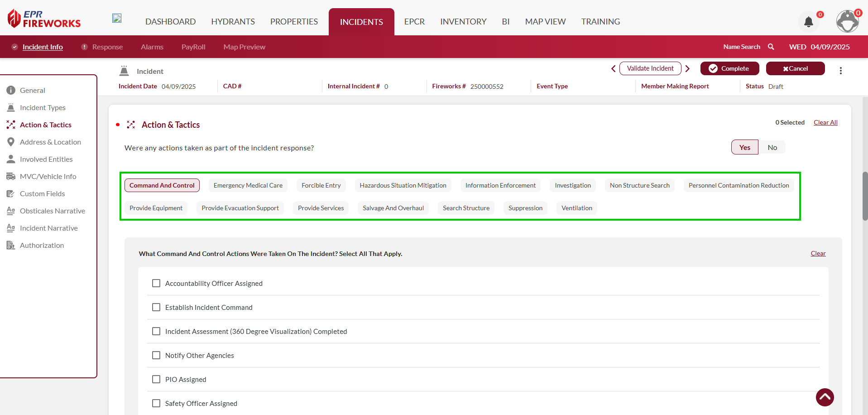Screen dimensions: 868x415
Task: Click the General info icon in sidebar
Action: point(11,90)
